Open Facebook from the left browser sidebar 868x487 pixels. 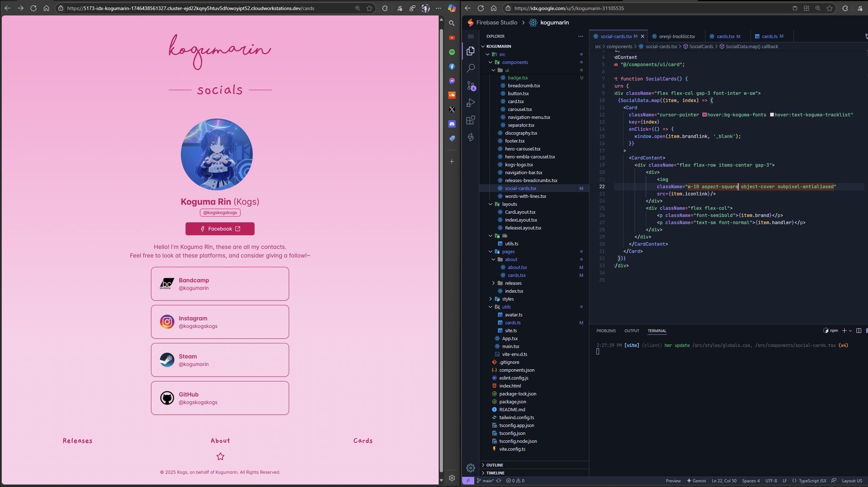[x=452, y=66]
